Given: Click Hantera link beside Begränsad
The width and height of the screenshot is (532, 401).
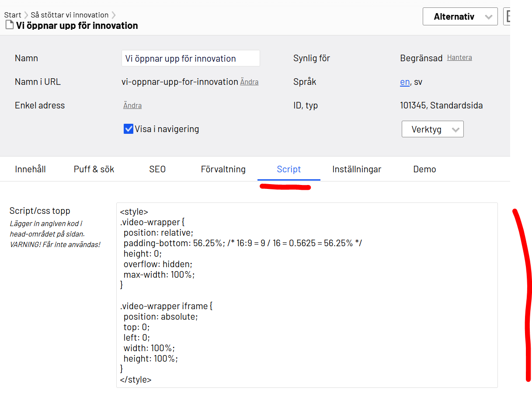Looking at the screenshot, I should pyautogui.click(x=459, y=58).
